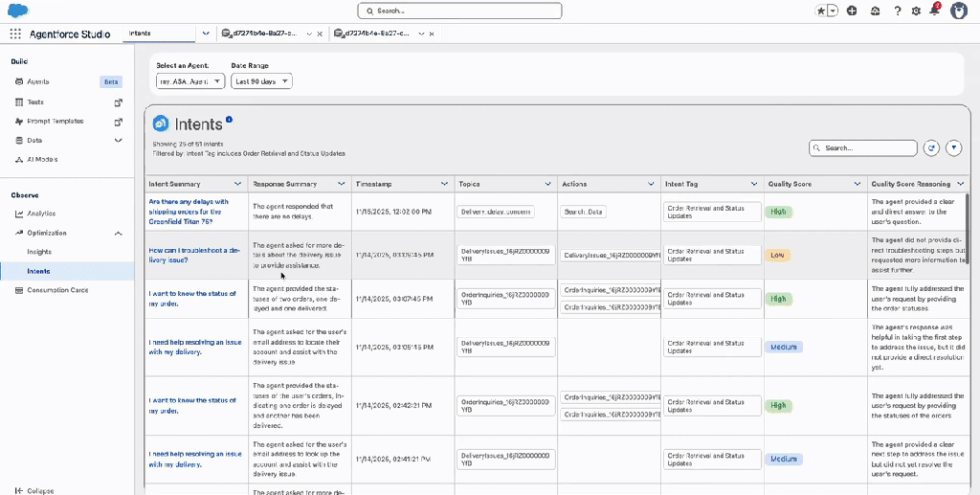
Task: Open the user avatar profile icon
Action: (x=958, y=11)
